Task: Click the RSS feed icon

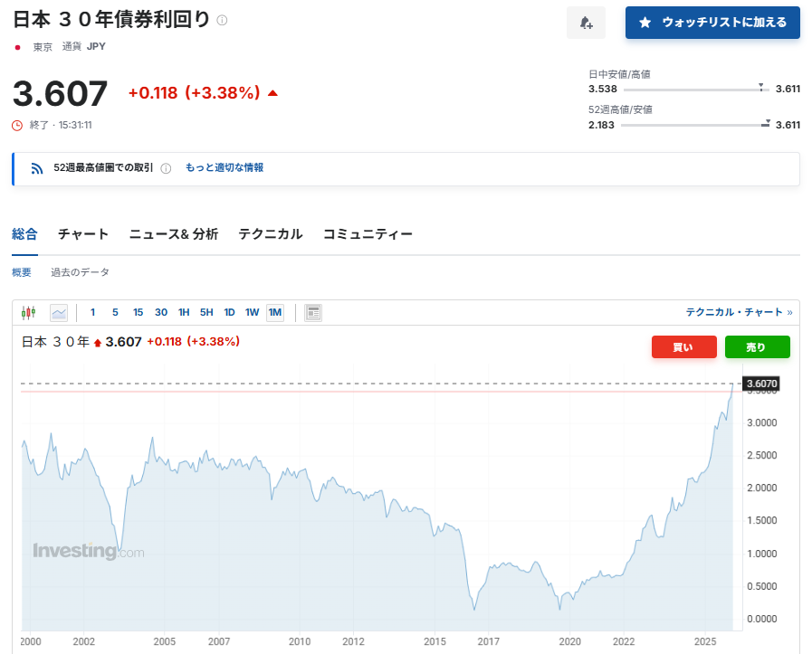Action: pos(37,168)
